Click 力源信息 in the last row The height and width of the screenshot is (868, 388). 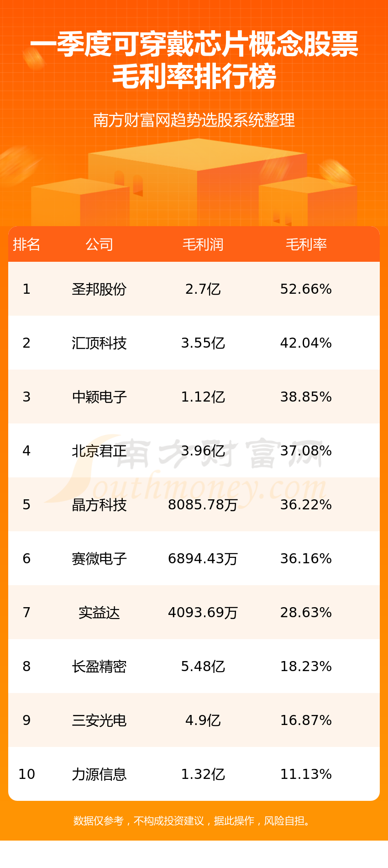point(99,774)
